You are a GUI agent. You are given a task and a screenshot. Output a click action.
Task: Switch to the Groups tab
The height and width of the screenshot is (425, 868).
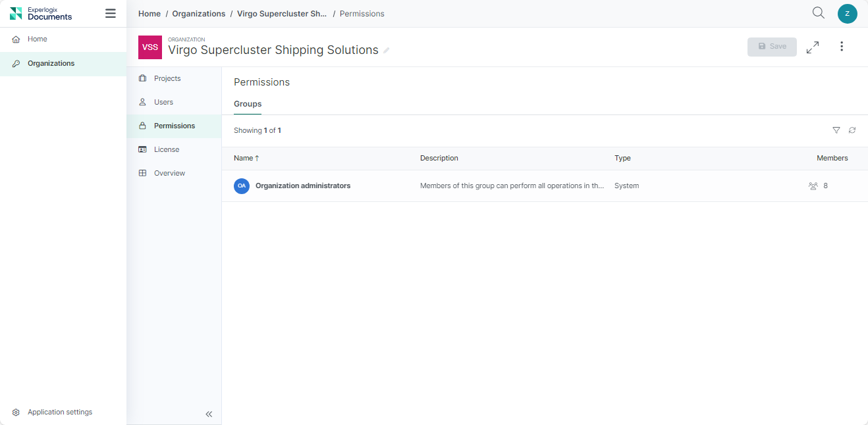click(x=248, y=104)
